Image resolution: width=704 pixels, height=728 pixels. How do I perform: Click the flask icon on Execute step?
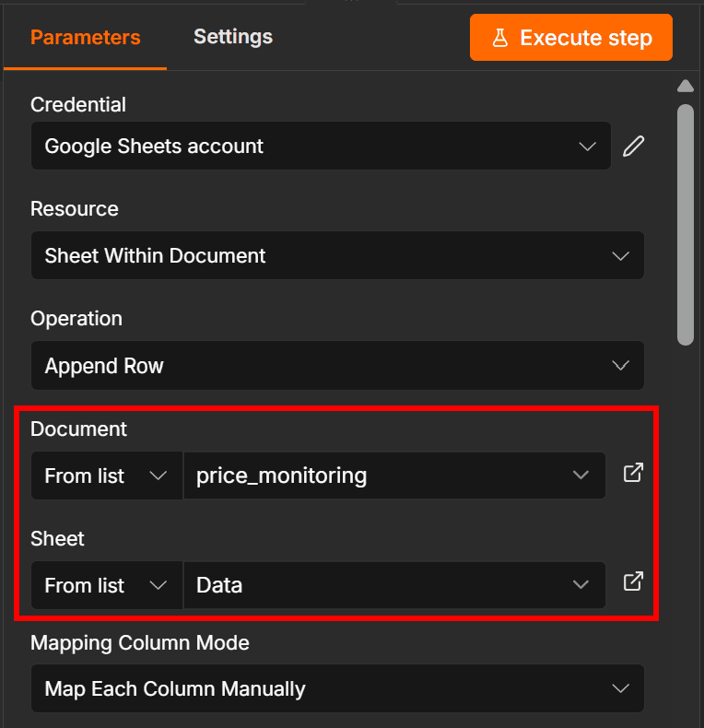(500, 38)
